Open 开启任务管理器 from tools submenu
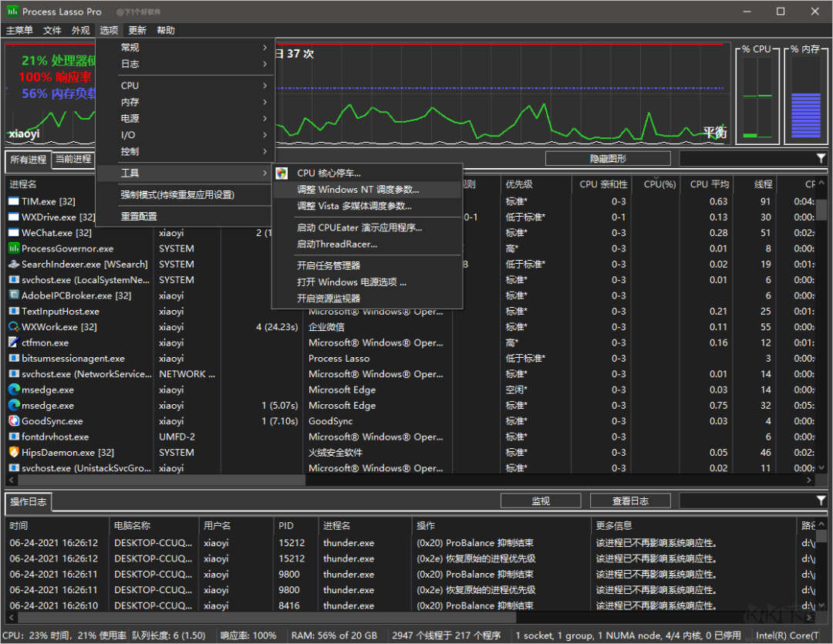 click(329, 265)
